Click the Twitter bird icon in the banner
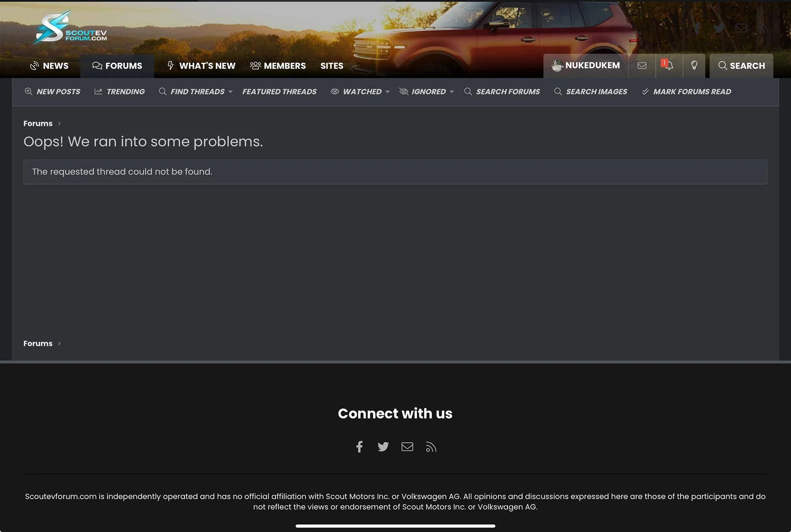 719,28
